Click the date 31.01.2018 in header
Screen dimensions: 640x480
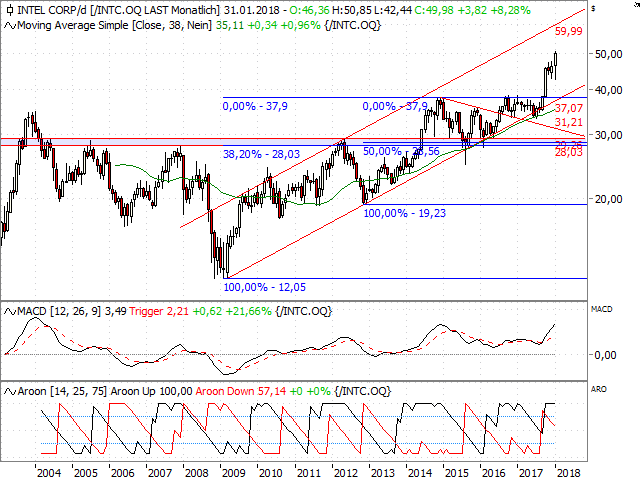[251, 10]
